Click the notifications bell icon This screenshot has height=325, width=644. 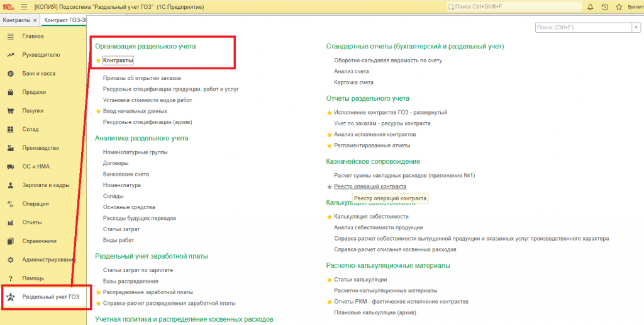tap(590, 7)
